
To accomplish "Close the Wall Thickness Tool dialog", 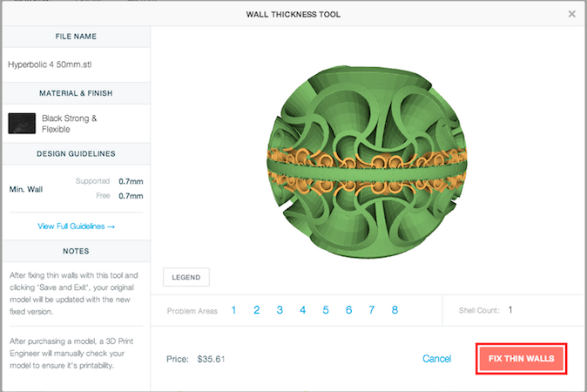I will [571, 14].
